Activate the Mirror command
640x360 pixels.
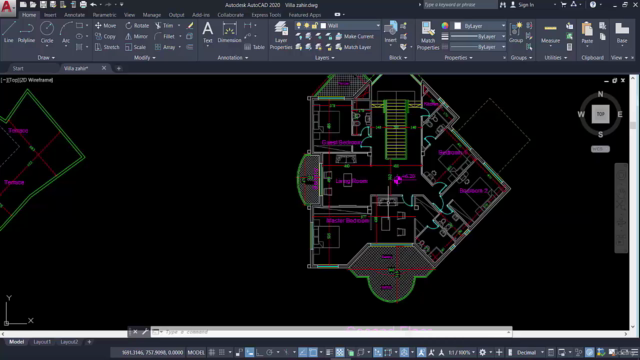pos(136,36)
